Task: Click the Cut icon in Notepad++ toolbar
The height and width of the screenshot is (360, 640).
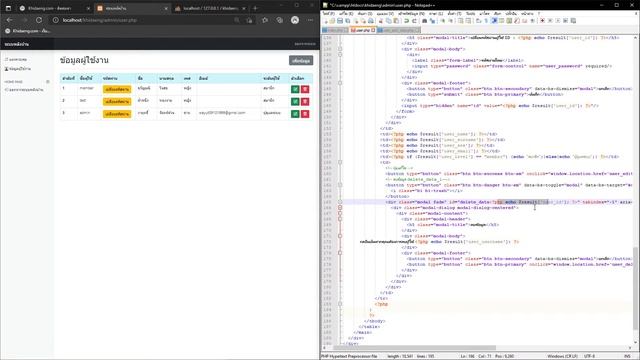Action: pos(381,20)
